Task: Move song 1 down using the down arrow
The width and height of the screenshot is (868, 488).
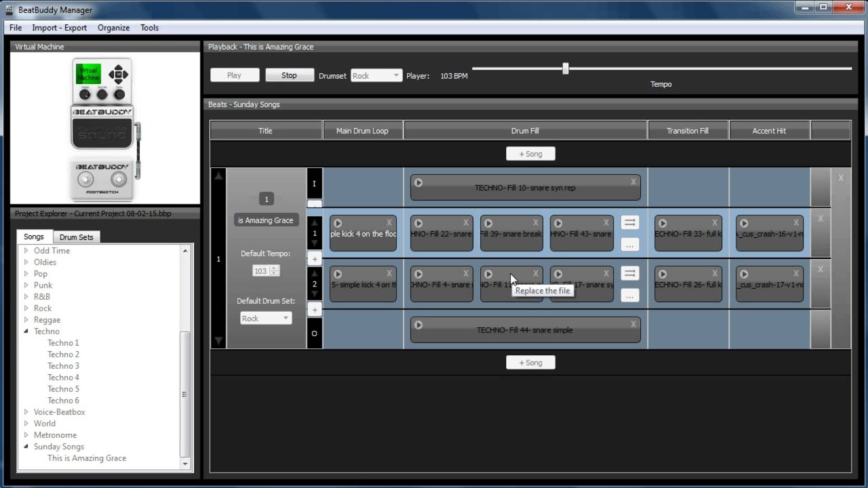Action: pyautogui.click(x=218, y=340)
